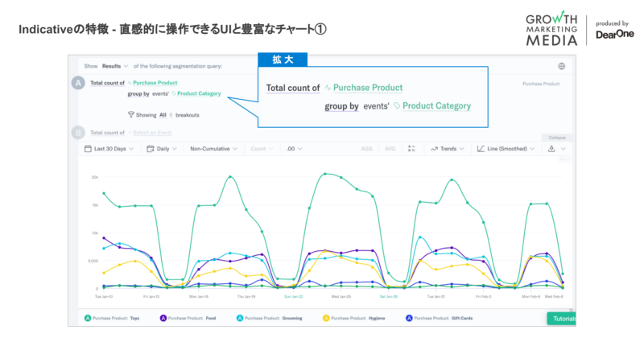Click the 5,000 y-axis label
Viewport: 644px width, 338px height.
(x=93, y=261)
